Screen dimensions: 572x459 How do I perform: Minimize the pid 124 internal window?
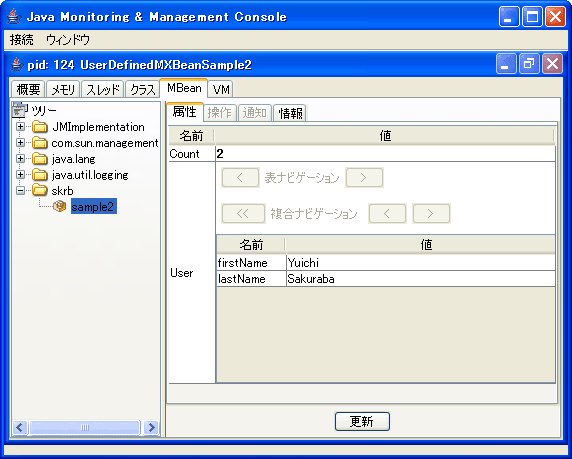(x=506, y=64)
